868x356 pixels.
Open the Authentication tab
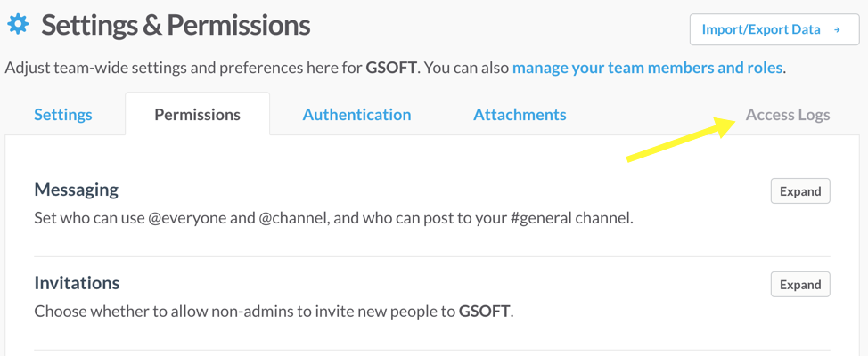(x=356, y=115)
